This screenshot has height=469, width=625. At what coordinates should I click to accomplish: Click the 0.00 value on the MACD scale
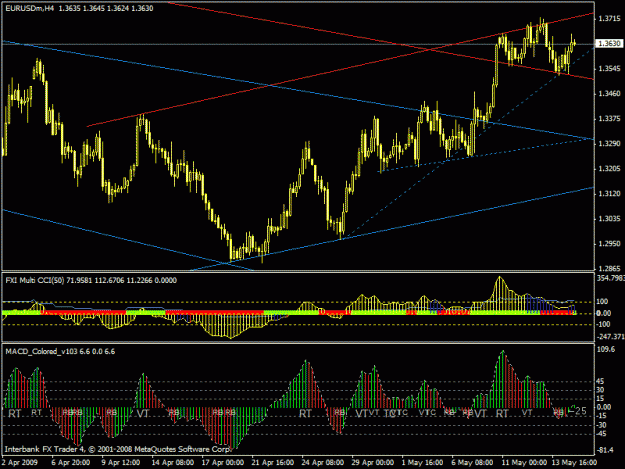pos(603,407)
